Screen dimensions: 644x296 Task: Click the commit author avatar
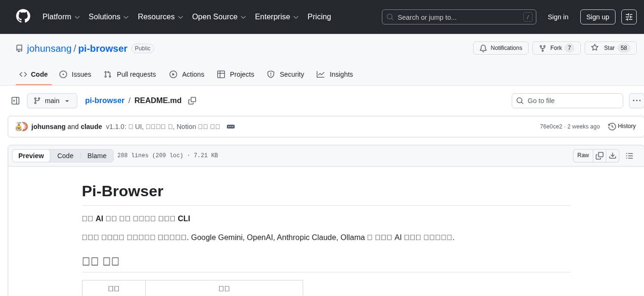pyautogui.click(x=21, y=126)
